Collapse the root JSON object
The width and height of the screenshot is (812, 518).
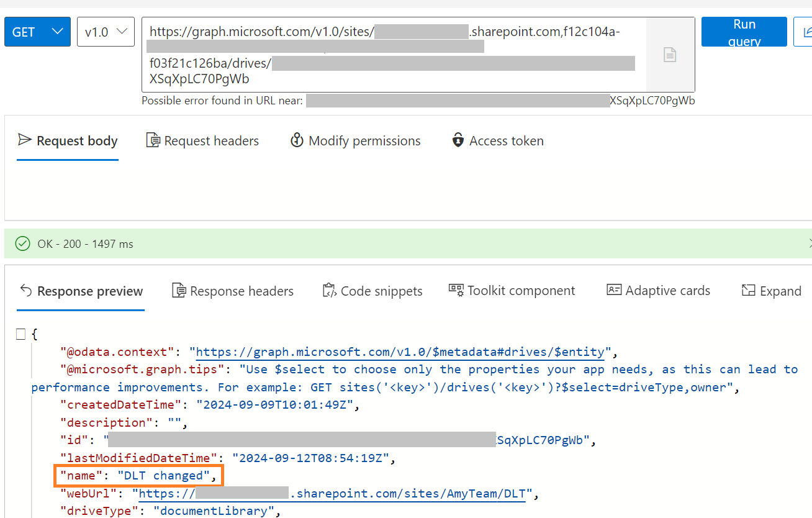pos(20,334)
